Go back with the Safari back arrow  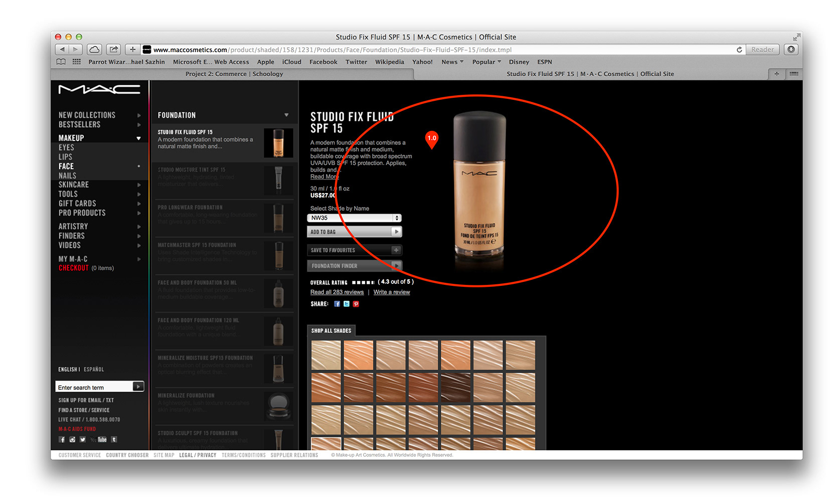pyautogui.click(x=62, y=49)
